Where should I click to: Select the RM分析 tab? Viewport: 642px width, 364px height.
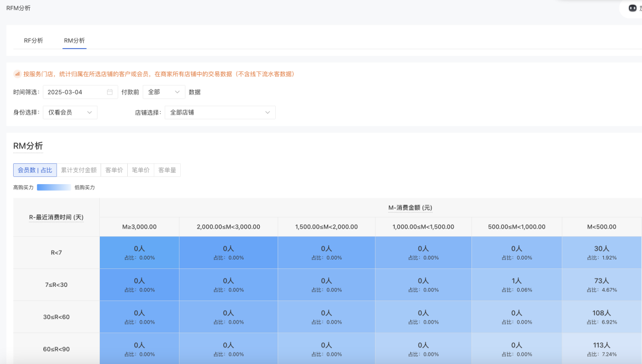74,40
